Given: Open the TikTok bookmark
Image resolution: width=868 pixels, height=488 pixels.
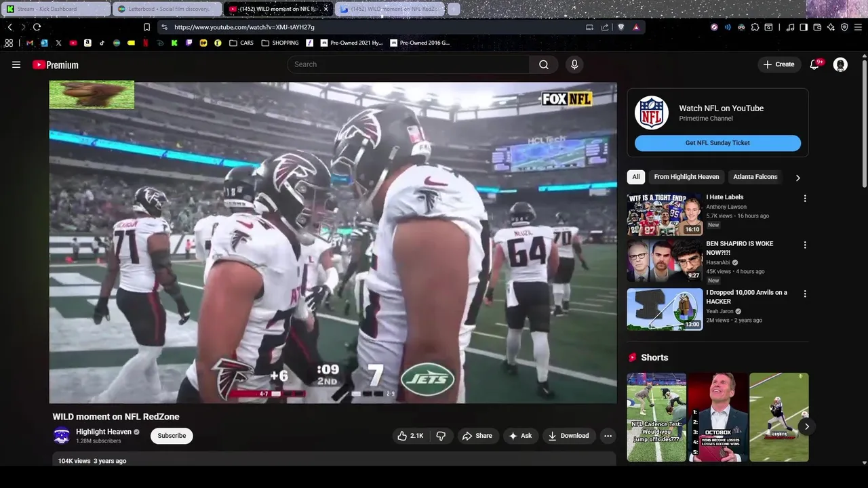Looking at the screenshot, I should (x=102, y=43).
